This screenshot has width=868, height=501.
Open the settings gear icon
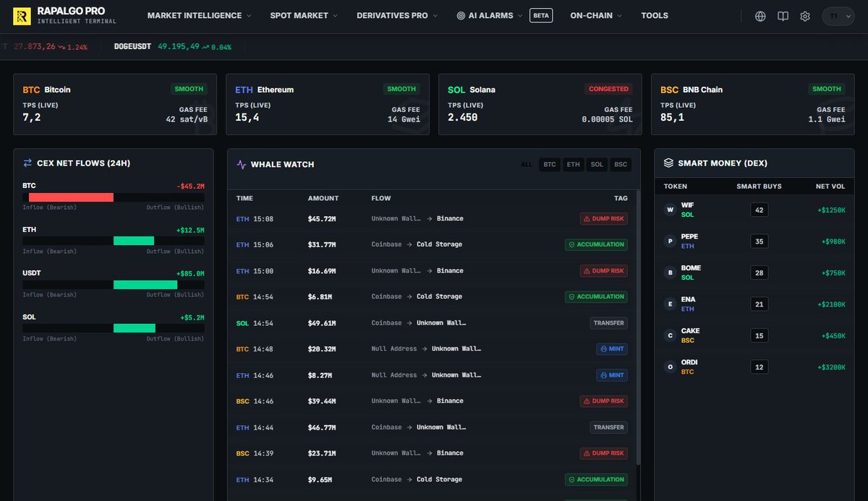click(805, 16)
